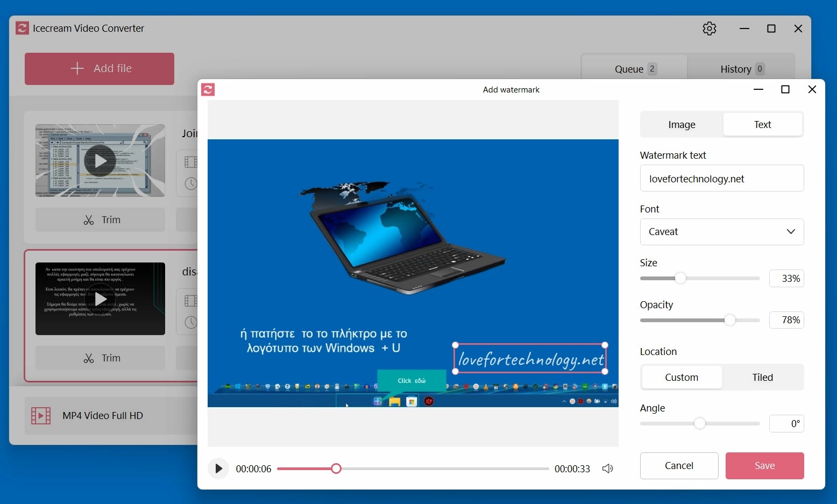Open settings gear in Icecream Video Converter
This screenshot has width=837, height=504.
coord(710,29)
